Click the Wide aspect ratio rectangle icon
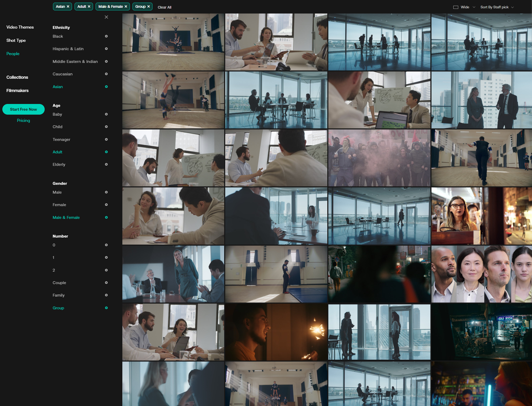 (x=456, y=7)
